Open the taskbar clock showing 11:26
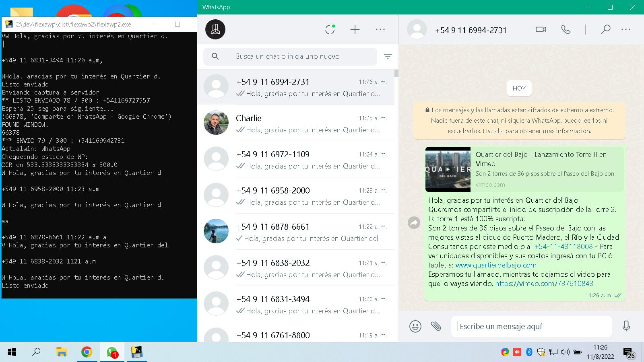This screenshot has height=362, width=644. point(600,352)
